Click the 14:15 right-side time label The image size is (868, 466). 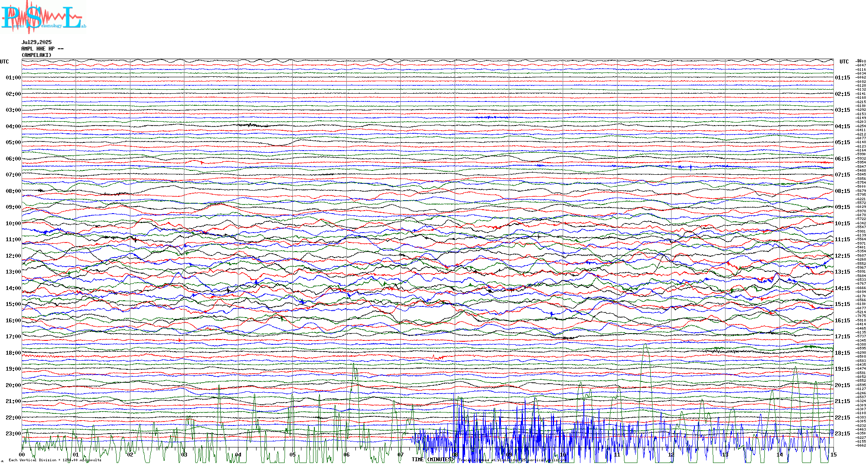pos(843,288)
